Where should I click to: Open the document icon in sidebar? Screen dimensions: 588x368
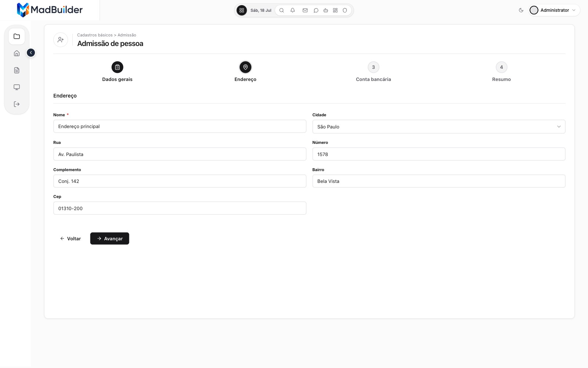[17, 70]
